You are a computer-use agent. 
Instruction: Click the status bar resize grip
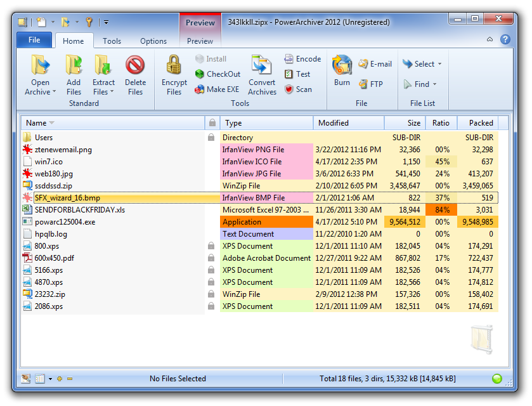509,383
